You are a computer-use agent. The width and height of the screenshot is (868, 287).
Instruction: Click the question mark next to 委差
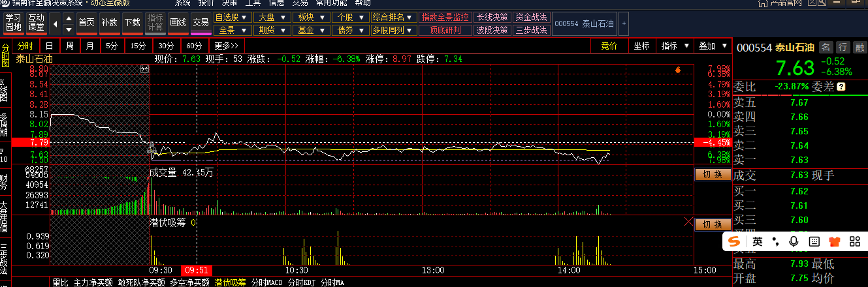click(x=841, y=86)
